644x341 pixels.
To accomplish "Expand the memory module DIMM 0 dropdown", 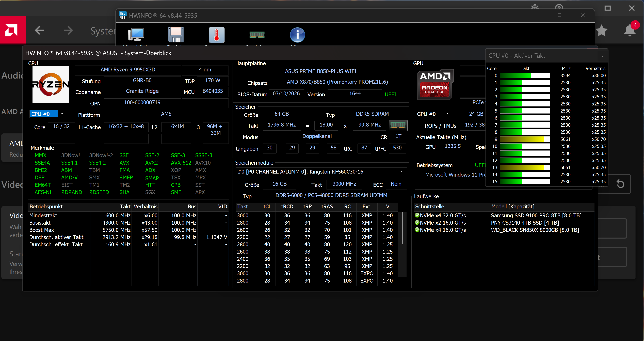I will (321, 172).
